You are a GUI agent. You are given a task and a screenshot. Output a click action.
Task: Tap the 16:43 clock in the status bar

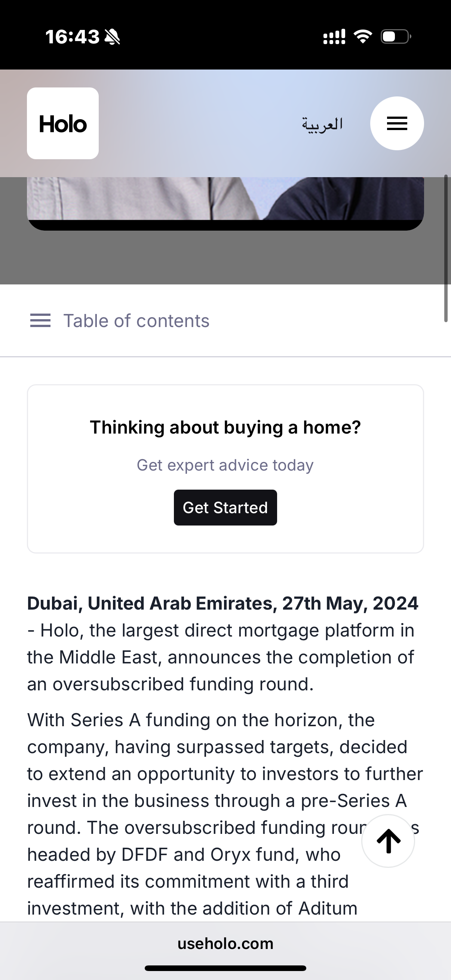pos(72,37)
